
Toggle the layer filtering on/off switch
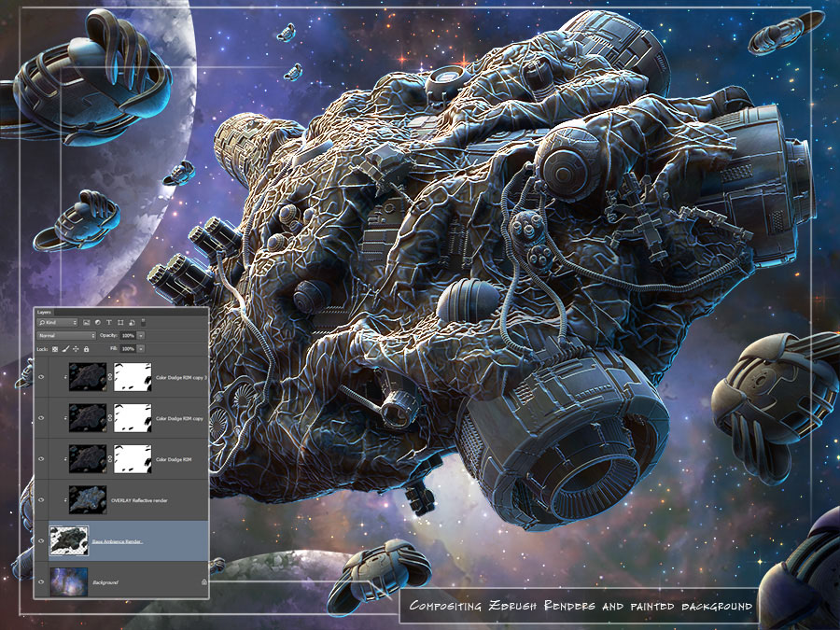[x=143, y=322]
